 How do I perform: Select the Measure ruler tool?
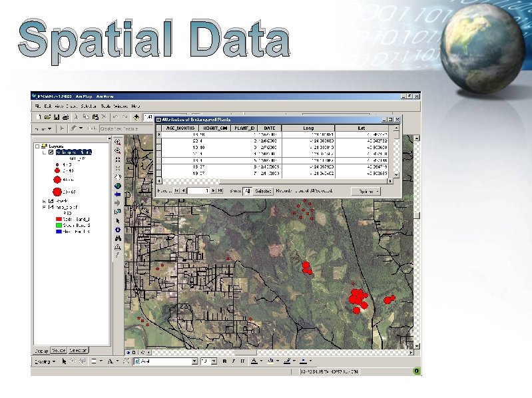[118, 247]
